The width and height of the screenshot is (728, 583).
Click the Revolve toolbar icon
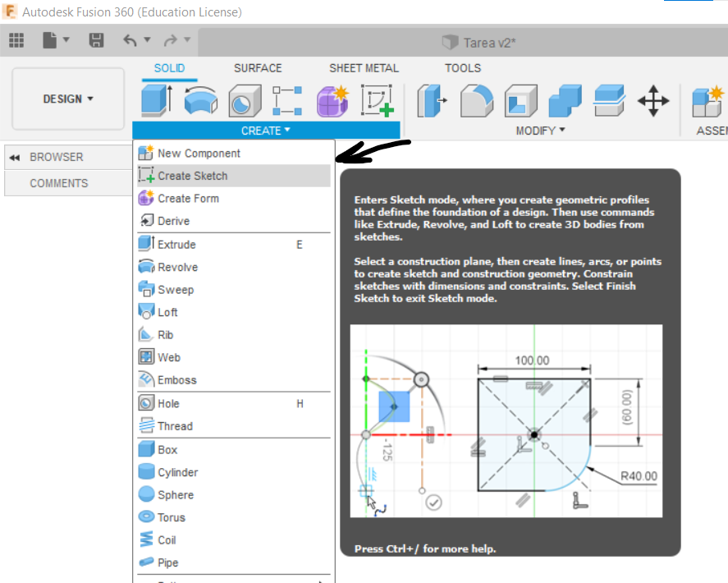[200, 100]
